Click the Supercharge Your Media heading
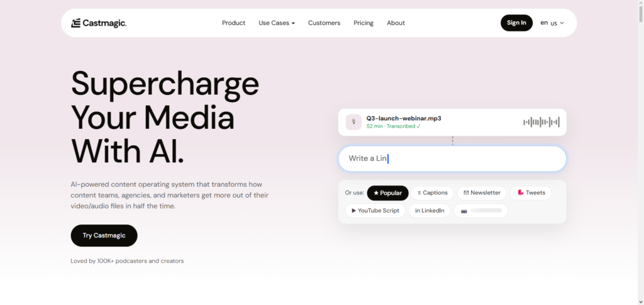The image size is (644, 305). click(165, 118)
